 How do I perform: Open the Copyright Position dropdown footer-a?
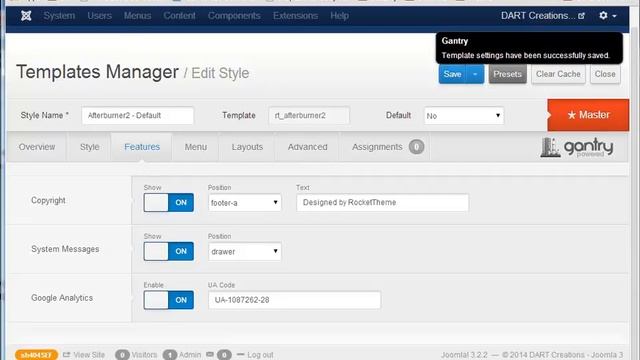(x=244, y=202)
